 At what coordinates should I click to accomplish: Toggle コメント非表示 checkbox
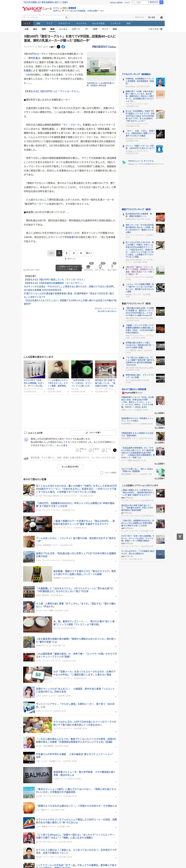pos(102,473)
